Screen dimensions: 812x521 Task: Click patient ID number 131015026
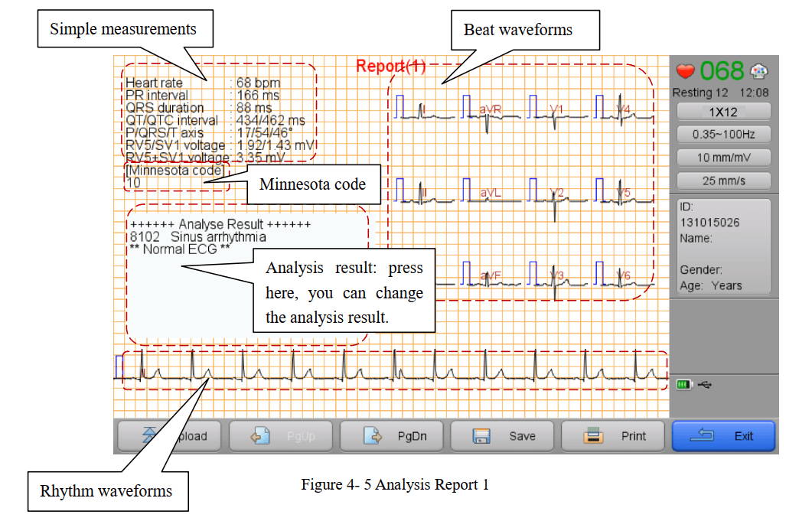(710, 223)
